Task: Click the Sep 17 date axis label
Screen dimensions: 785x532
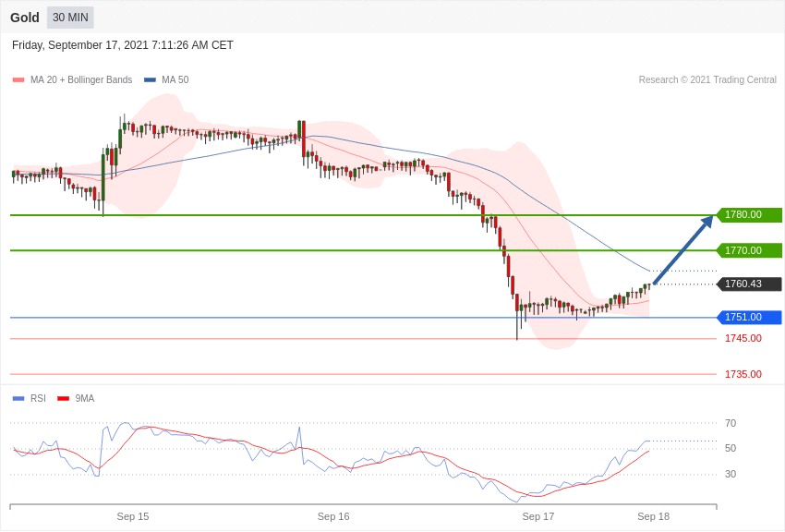Action: coord(538,516)
